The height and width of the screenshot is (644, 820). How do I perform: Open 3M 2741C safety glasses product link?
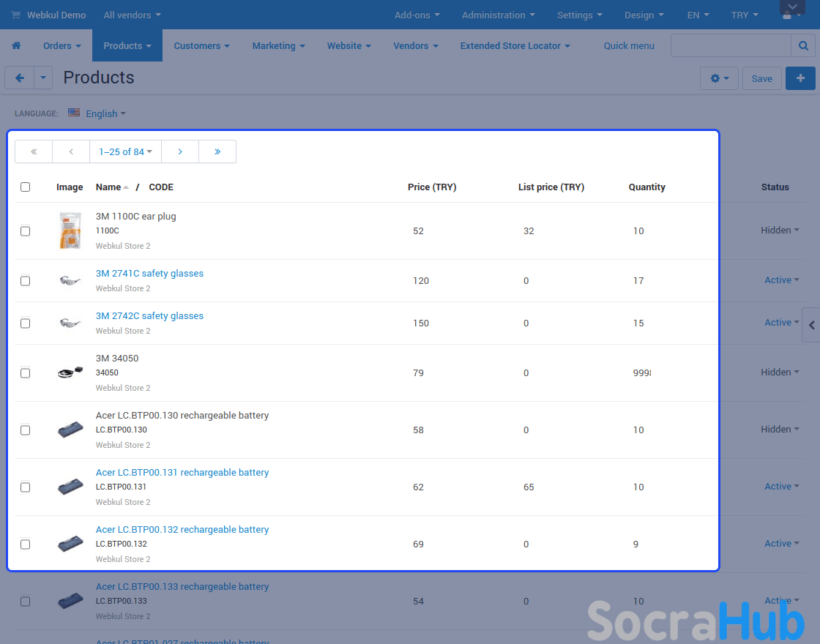pyautogui.click(x=149, y=274)
